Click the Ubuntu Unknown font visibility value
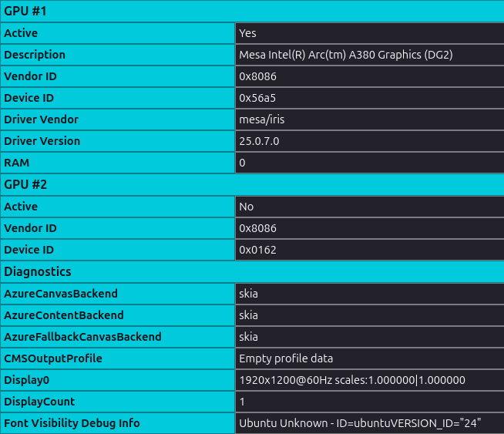The width and height of the screenshot is (504, 434). [x=360, y=423]
